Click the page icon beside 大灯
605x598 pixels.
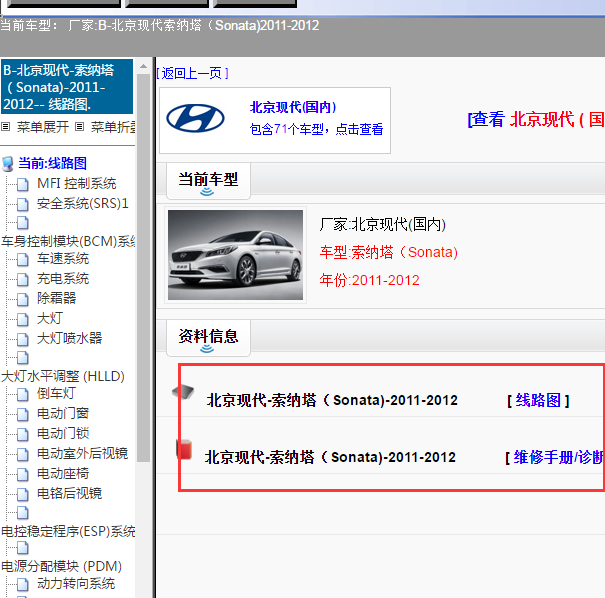[x=22, y=319]
